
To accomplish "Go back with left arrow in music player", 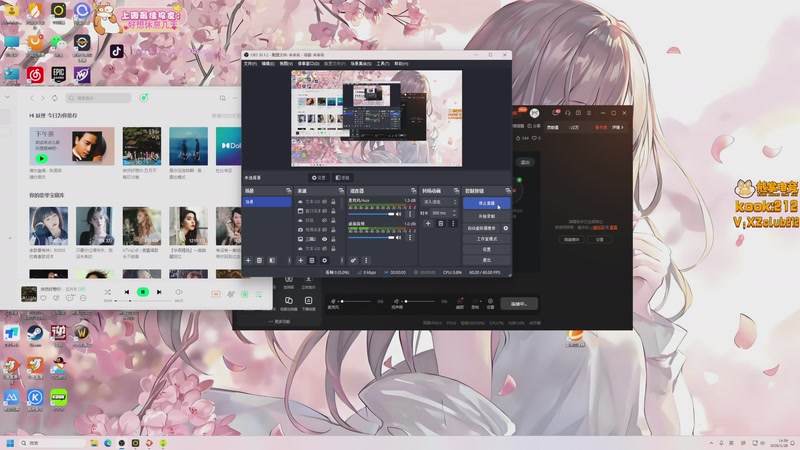I will (x=32, y=97).
